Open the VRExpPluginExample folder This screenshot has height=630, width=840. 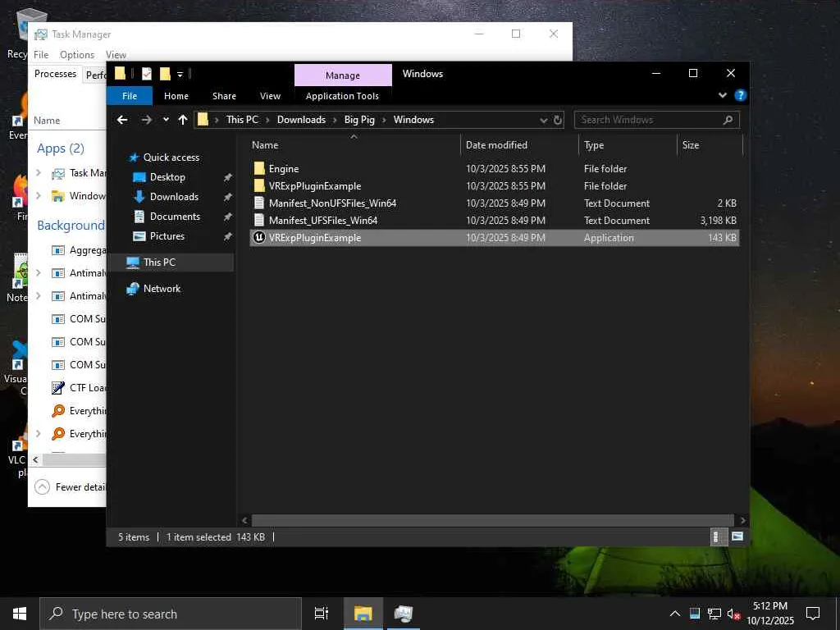[x=494, y=186]
